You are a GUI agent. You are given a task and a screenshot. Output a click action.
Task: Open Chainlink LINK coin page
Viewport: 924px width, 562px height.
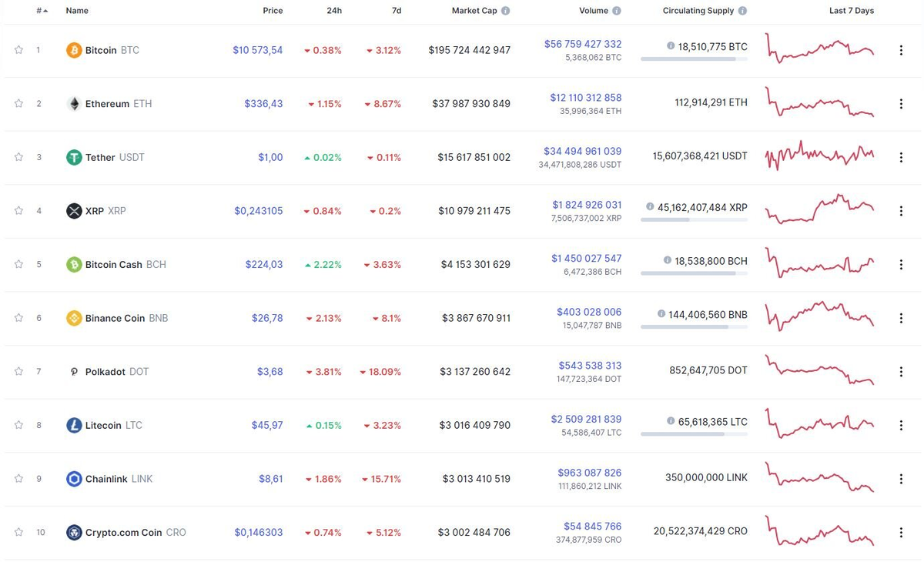click(x=119, y=479)
